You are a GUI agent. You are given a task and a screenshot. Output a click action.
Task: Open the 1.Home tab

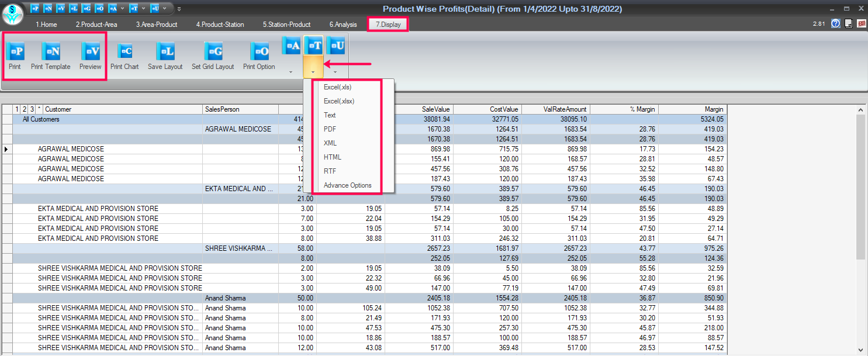click(46, 25)
